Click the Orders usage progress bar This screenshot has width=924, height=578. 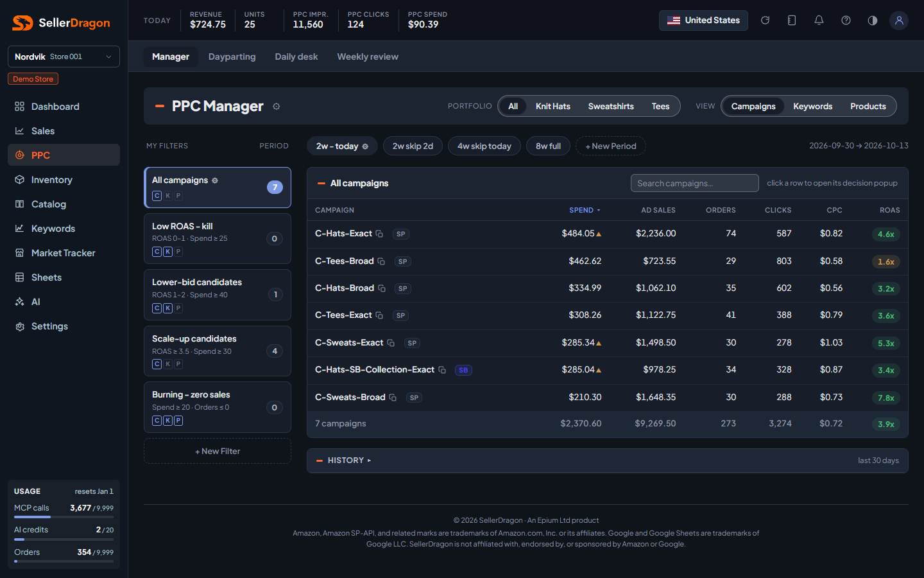(x=64, y=561)
